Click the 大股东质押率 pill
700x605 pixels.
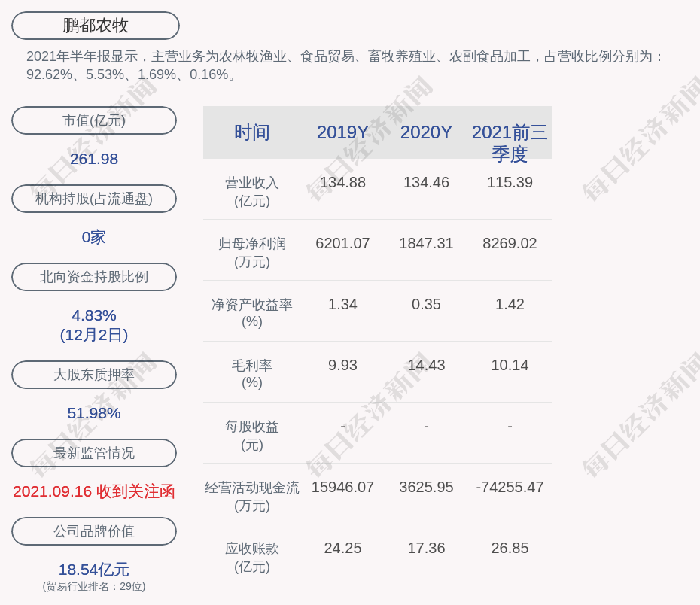94,375
